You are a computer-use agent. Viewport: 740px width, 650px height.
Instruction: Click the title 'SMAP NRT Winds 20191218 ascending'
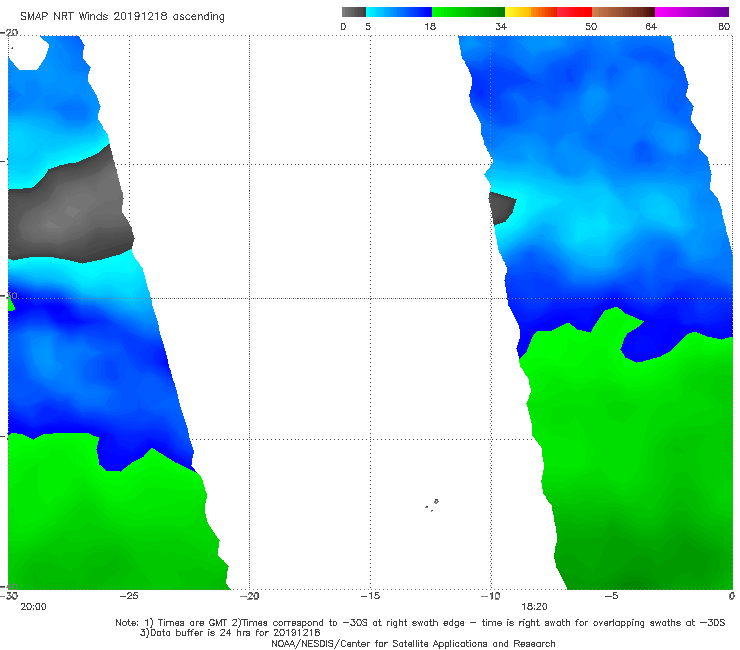(x=122, y=16)
